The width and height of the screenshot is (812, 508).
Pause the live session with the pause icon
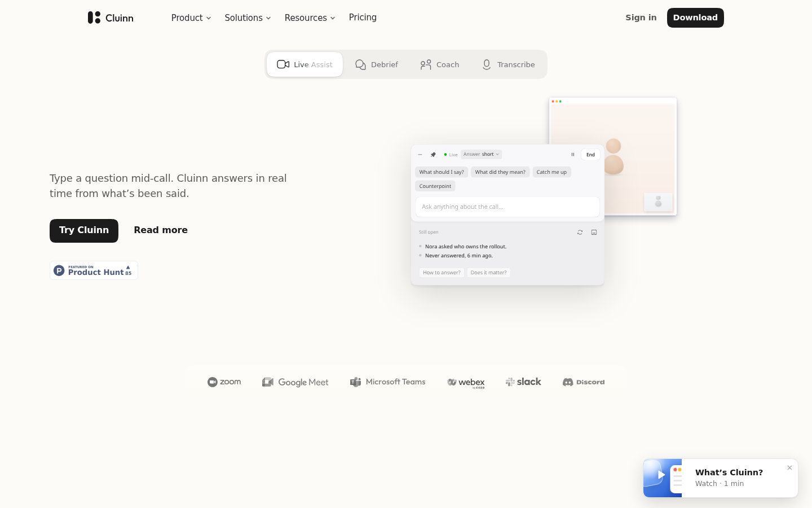pos(572,155)
